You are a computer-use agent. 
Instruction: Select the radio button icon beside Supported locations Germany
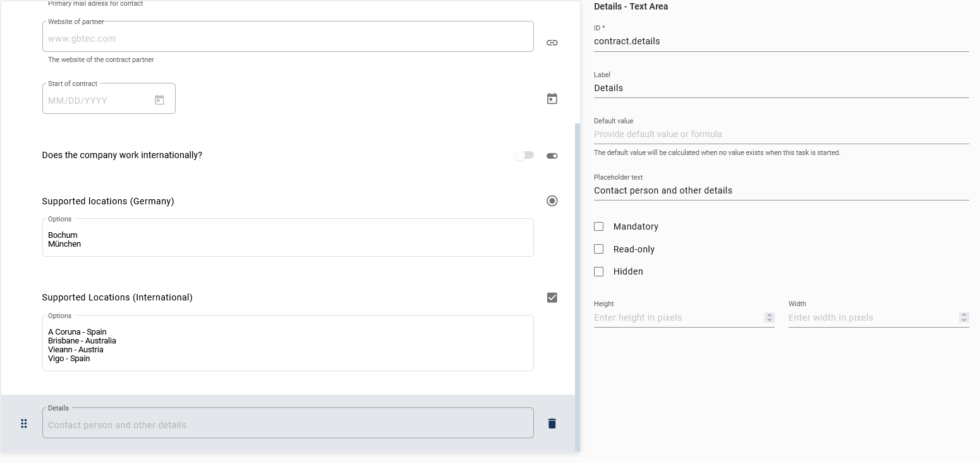tap(552, 201)
